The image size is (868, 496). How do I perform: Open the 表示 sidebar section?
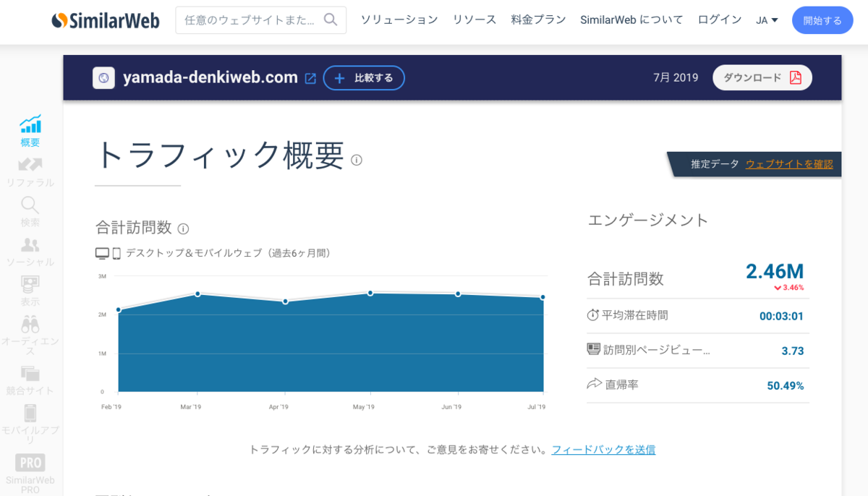(x=30, y=291)
